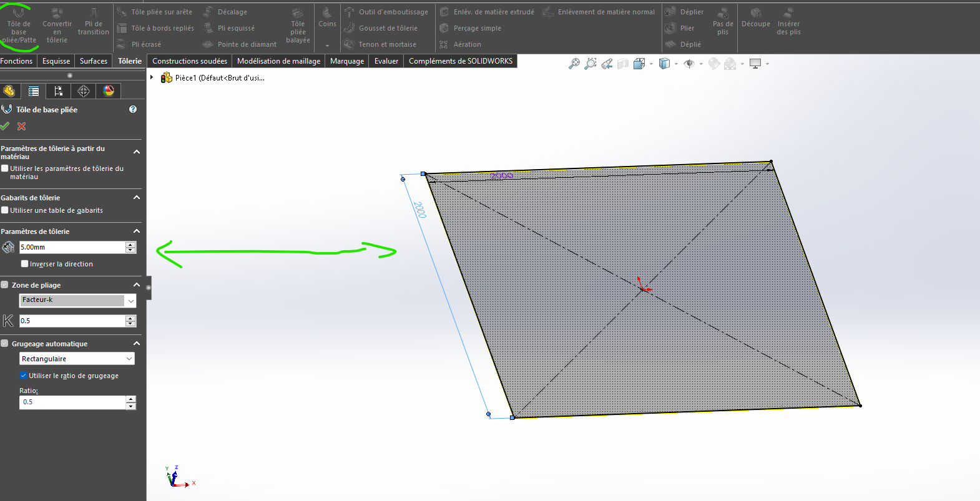Click the Convertir en tôlerie tool
This screenshot has width=980, height=501.
coord(57,25)
